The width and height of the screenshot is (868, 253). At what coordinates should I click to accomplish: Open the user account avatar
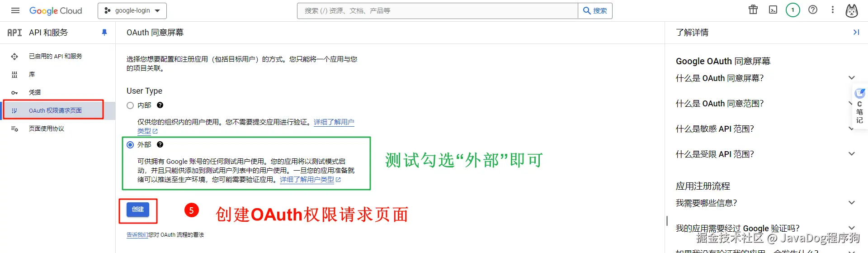point(852,10)
